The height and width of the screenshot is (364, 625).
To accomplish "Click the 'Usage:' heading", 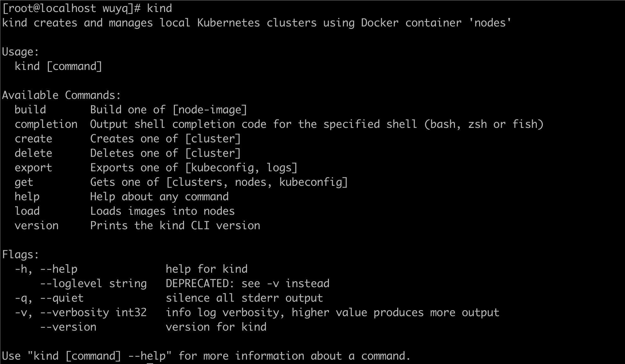I will [x=20, y=52].
